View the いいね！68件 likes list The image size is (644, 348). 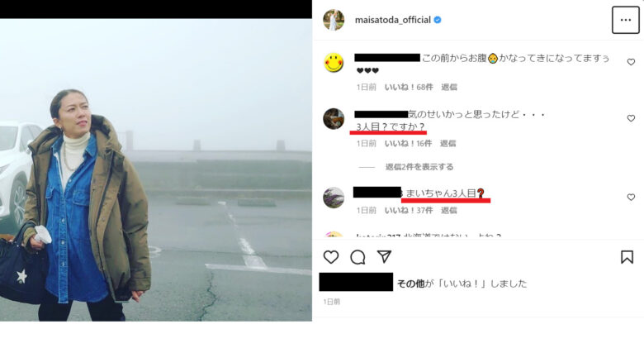(x=409, y=87)
